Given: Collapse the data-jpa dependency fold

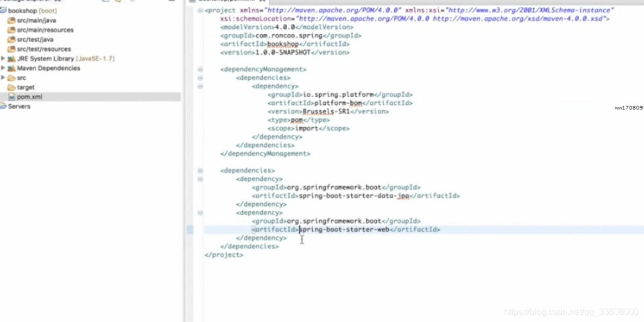Looking at the screenshot, I should click(200, 179).
